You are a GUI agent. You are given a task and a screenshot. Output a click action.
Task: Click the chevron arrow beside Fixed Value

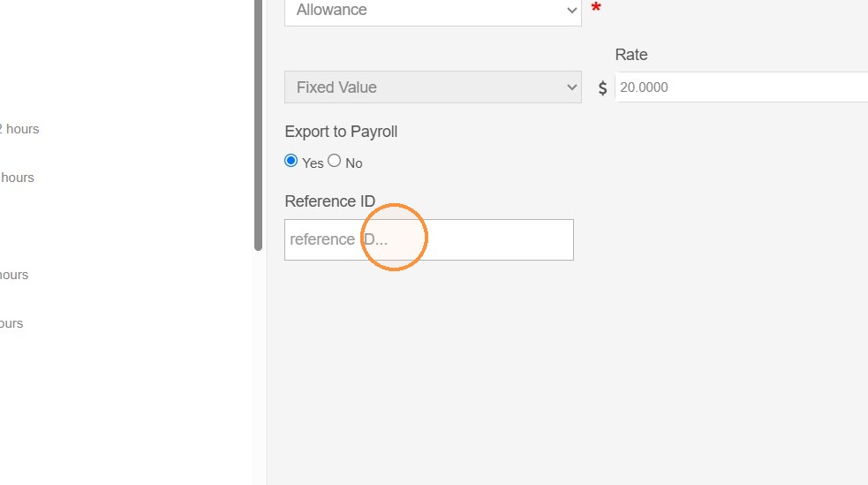coord(572,87)
